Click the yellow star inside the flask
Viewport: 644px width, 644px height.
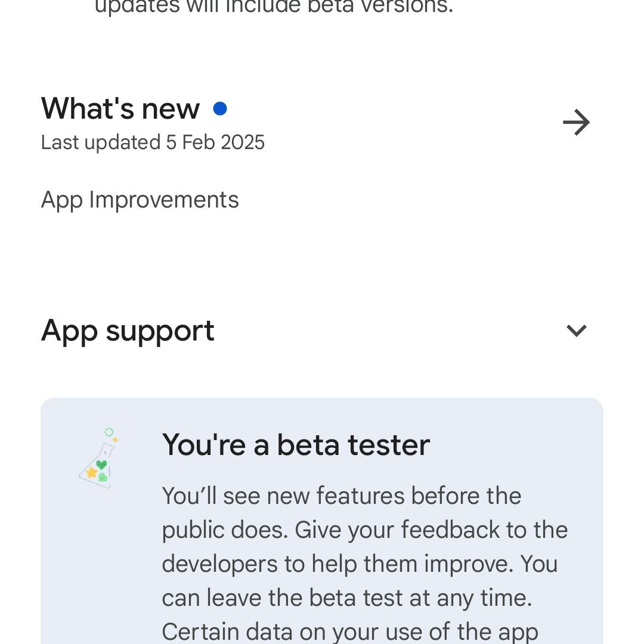click(x=92, y=472)
